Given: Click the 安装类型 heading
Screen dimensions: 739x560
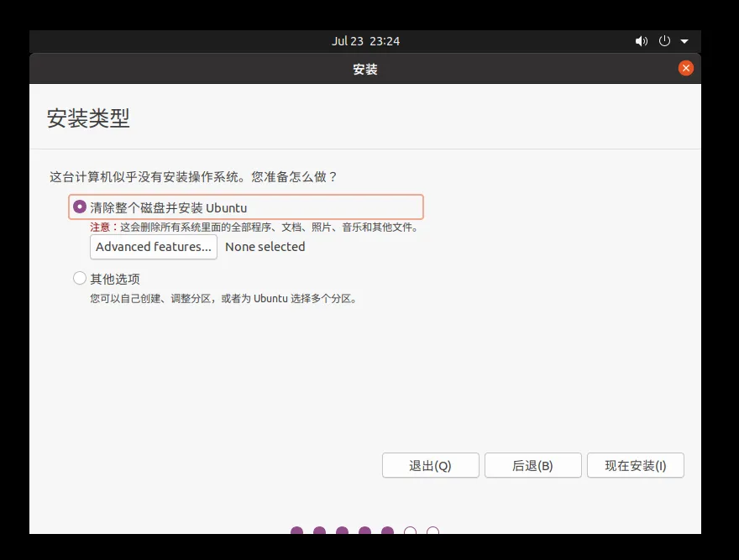Looking at the screenshot, I should click(x=88, y=118).
